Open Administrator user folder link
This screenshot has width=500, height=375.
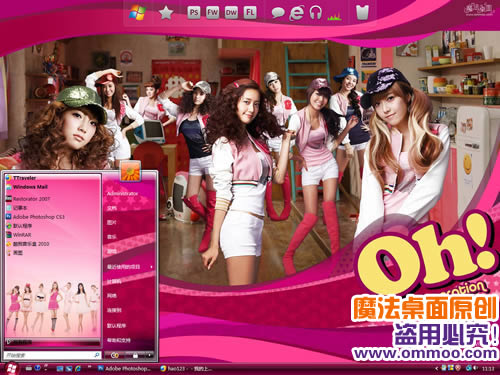click(122, 194)
